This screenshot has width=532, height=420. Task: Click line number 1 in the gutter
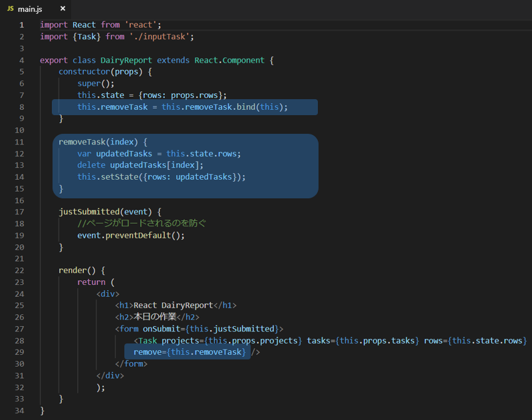tap(22, 25)
